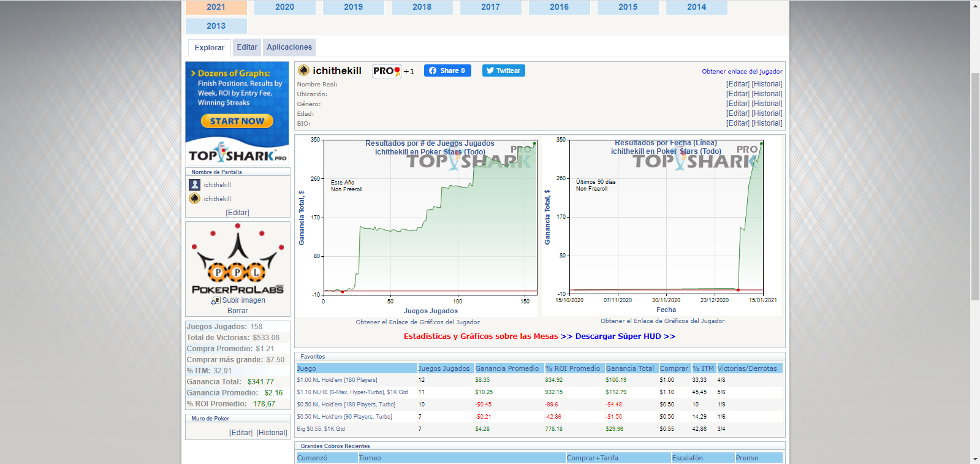Click Editar link for Género

tap(738, 104)
